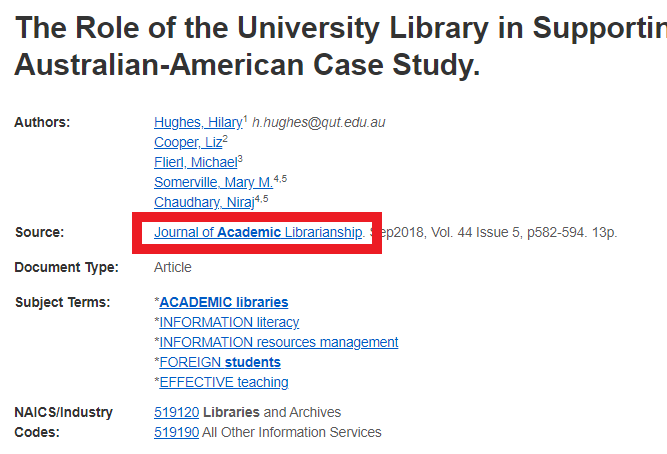Click the h.hughes@qut.edu.au email address

pyautogui.click(x=318, y=123)
